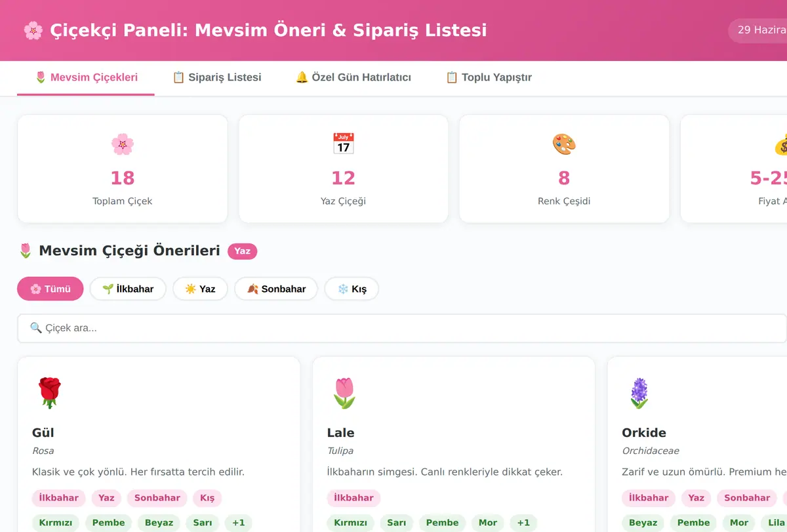The width and height of the screenshot is (787, 532).
Task: Click the Pembe color tag on the Lale card
Action: tap(442, 523)
